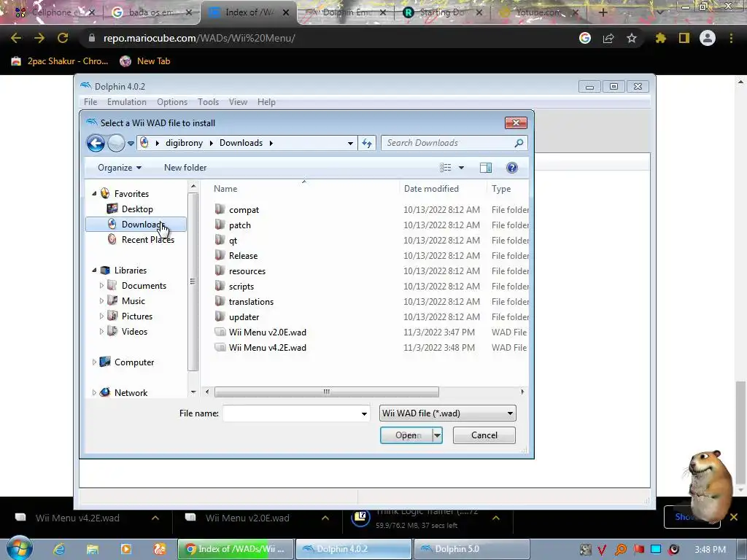The height and width of the screenshot is (560, 747).
Task: Expand the File name history dropdown
Action: click(365, 413)
